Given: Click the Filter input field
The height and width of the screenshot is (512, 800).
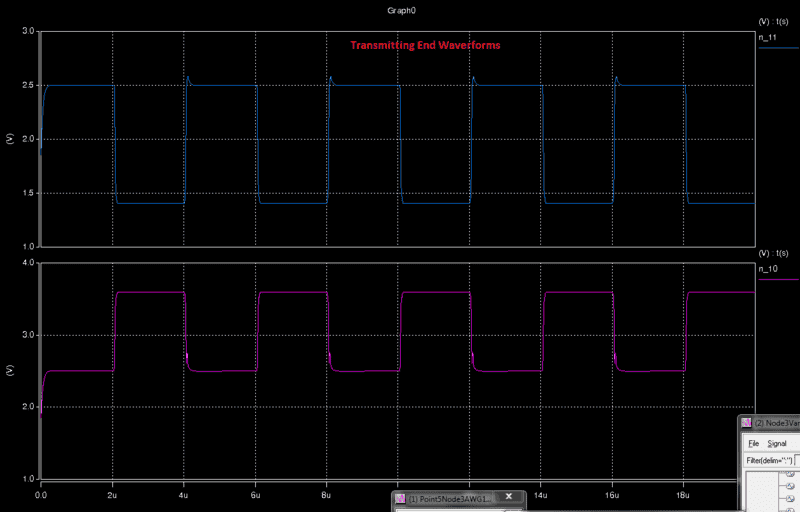Looking at the screenshot, I should [796, 459].
